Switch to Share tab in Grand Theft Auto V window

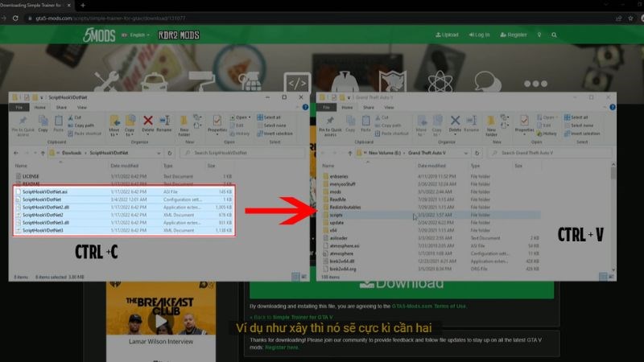[369, 107]
